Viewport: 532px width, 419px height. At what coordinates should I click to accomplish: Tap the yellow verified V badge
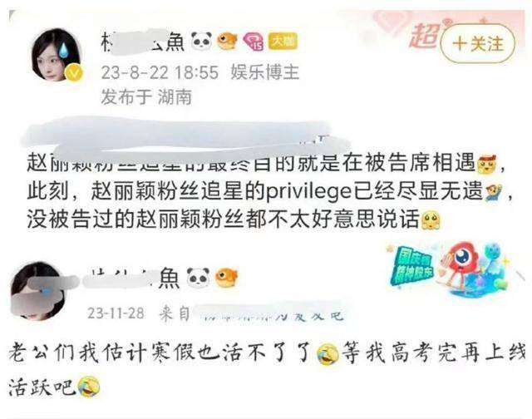pyautogui.click(x=76, y=73)
